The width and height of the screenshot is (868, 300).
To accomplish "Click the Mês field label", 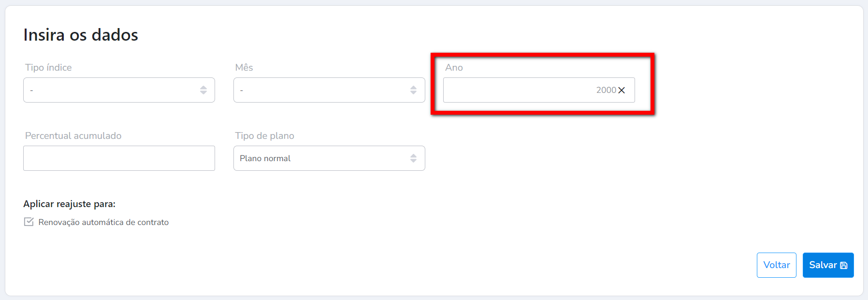I will (x=244, y=68).
